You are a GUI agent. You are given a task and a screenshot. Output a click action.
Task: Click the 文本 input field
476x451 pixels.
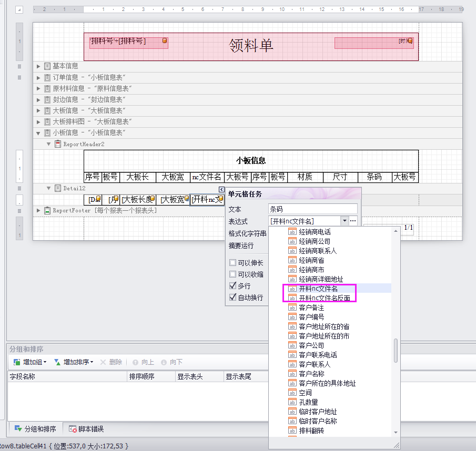pyautogui.click(x=312, y=209)
